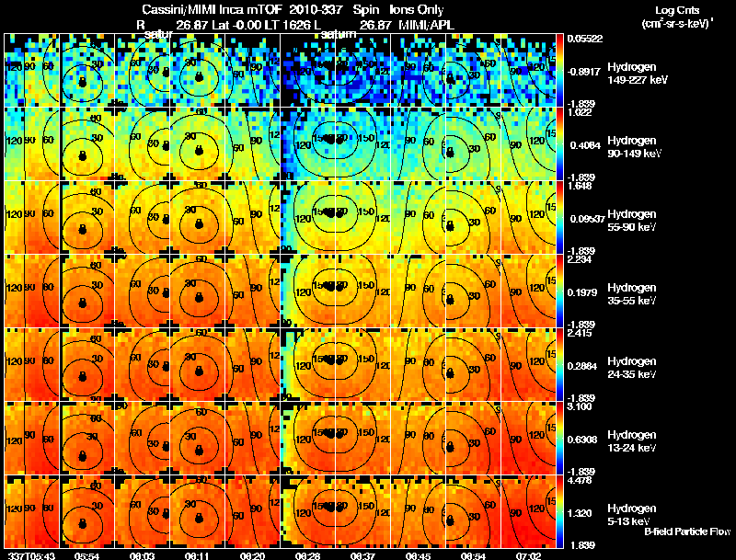Select the 'Hydrogen 90-149 keV' row label

635,147
